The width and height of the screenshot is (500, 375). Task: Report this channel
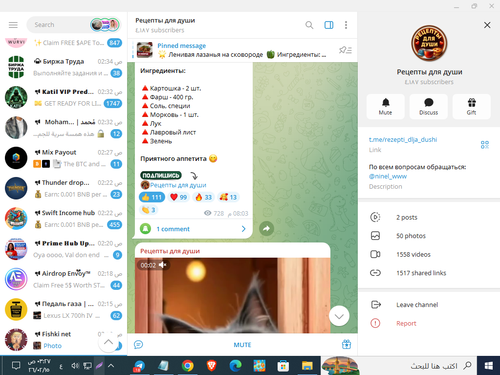coord(429,323)
